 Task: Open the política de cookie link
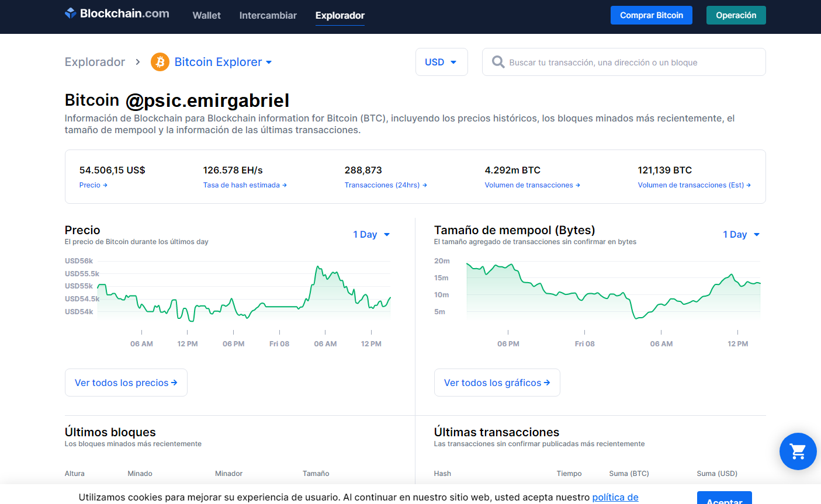615,498
